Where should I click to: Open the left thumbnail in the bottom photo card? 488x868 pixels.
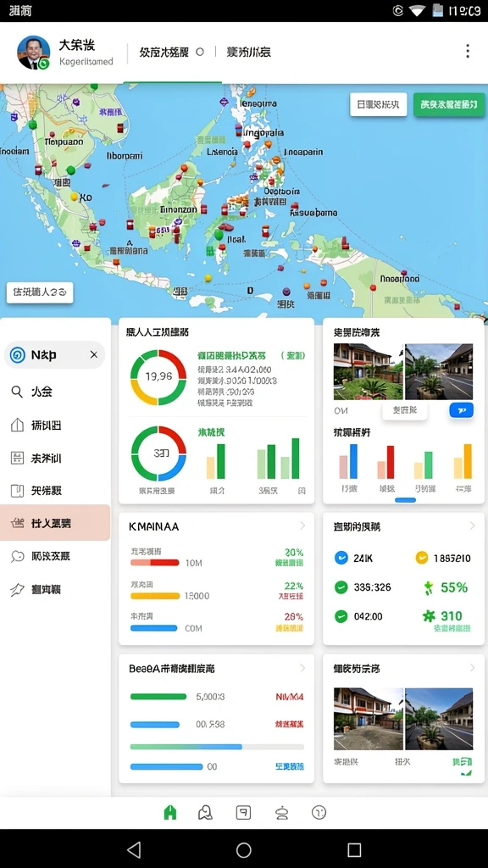point(368,719)
